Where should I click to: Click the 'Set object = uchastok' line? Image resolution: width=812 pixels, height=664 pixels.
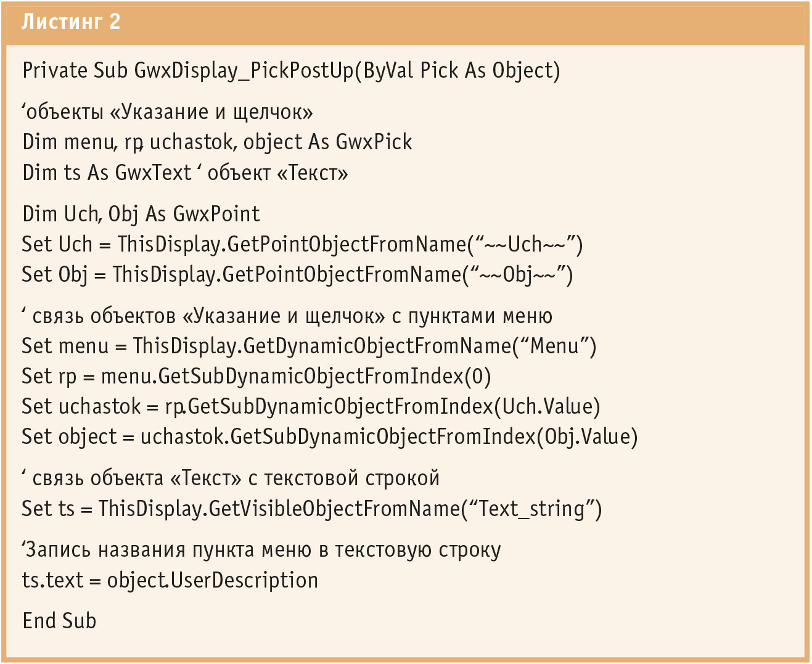(x=329, y=437)
